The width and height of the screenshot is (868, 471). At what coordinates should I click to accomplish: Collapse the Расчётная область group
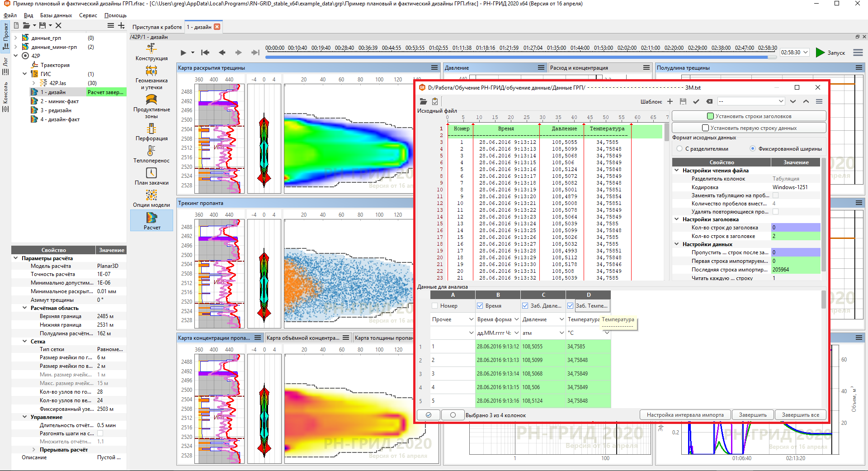click(x=25, y=308)
